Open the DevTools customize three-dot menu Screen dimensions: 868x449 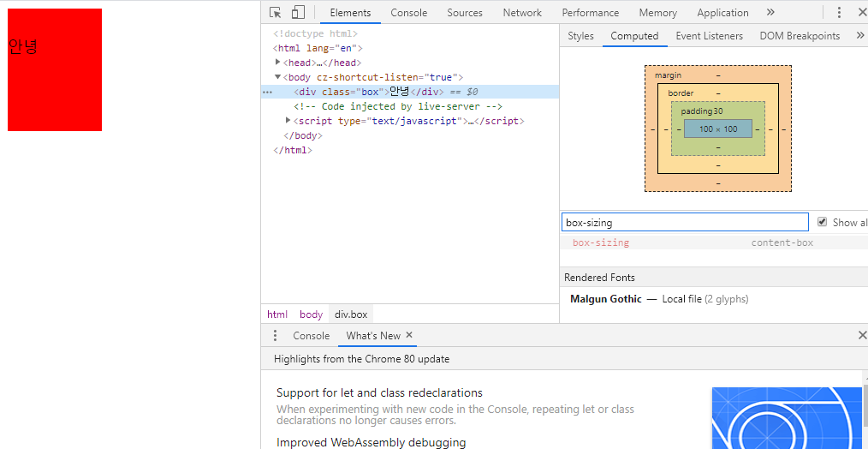pyautogui.click(x=839, y=12)
